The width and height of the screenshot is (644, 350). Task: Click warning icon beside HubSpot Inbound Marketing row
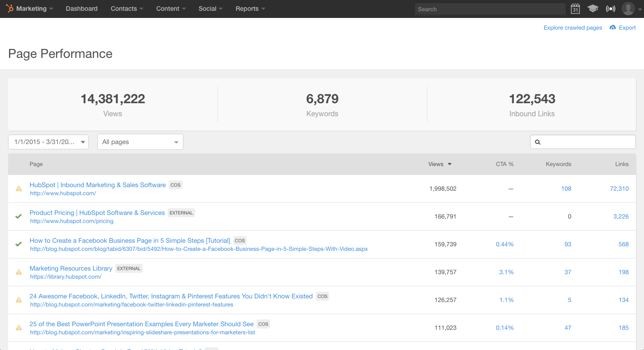(x=19, y=188)
